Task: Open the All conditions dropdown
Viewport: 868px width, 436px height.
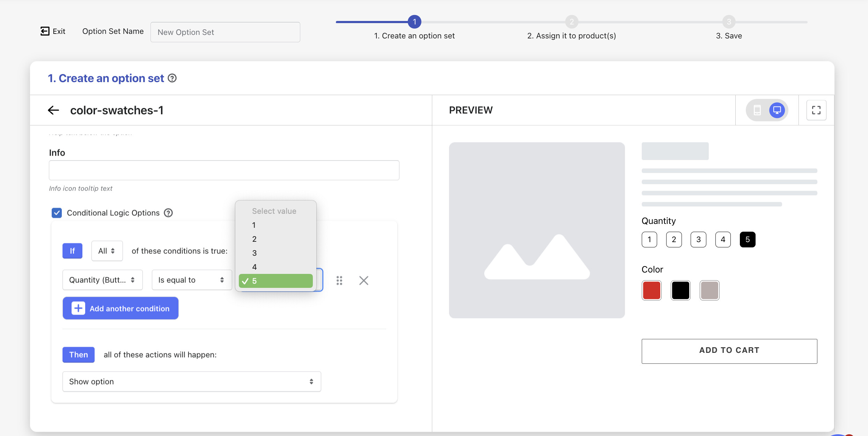Action: tap(107, 251)
